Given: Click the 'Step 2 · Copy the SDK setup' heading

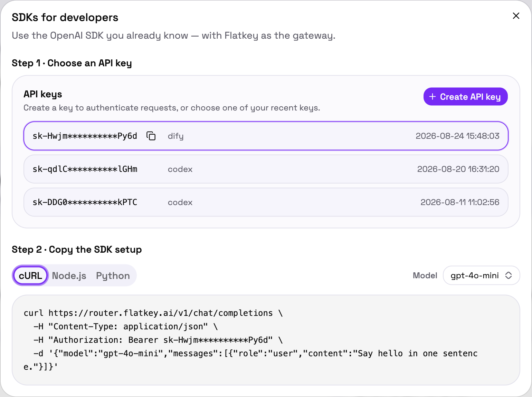Looking at the screenshot, I should click(x=77, y=250).
